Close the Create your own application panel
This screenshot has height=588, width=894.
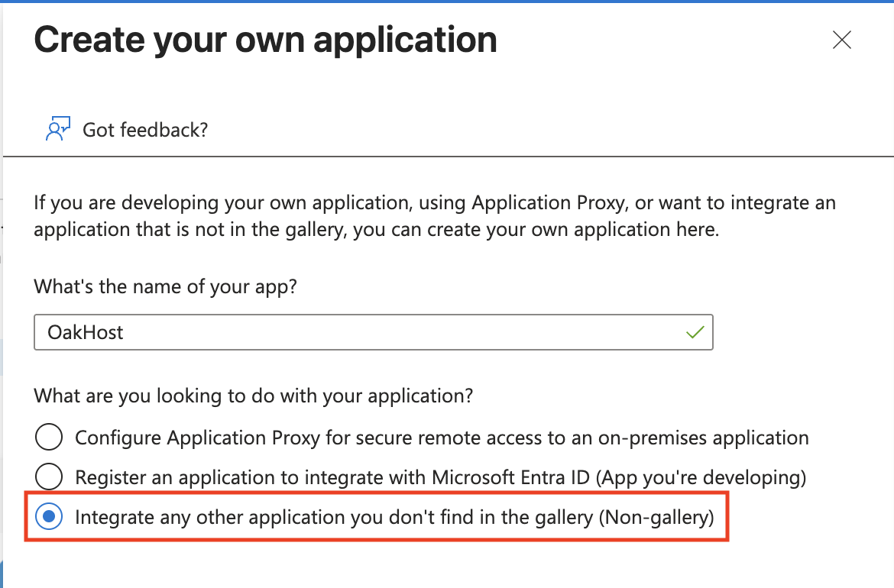(841, 40)
